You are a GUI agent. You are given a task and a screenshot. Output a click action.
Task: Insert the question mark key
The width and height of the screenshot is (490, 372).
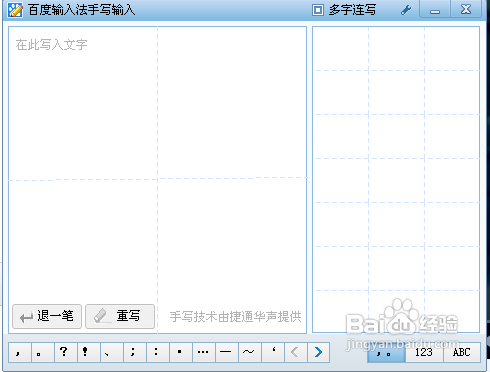tap(66, 352)
